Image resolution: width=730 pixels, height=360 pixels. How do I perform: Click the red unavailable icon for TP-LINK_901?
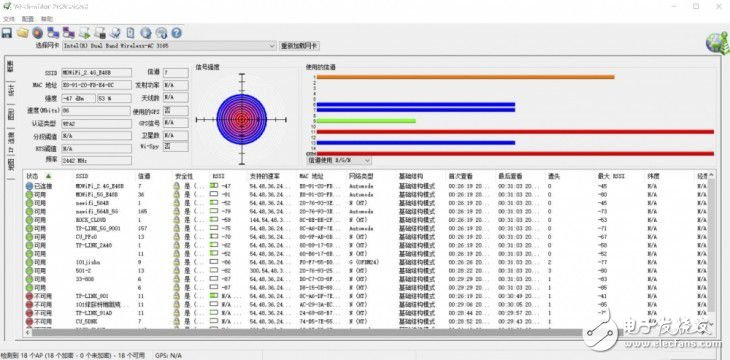point(29,296)
